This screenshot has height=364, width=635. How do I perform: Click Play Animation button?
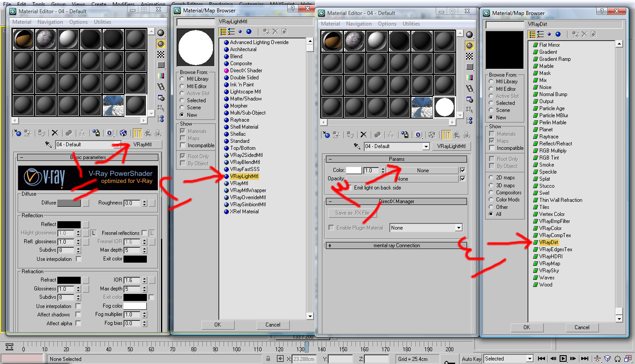(x=563, y=359)
